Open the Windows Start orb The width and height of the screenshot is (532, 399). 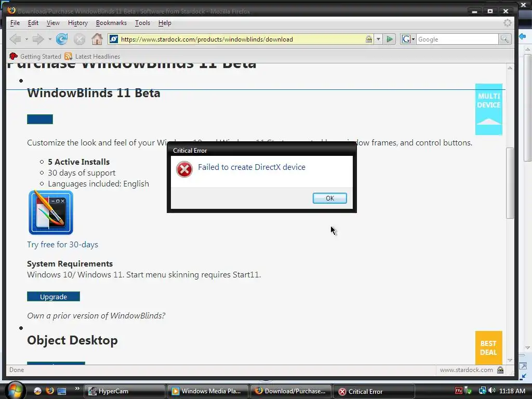click(15, 390)
